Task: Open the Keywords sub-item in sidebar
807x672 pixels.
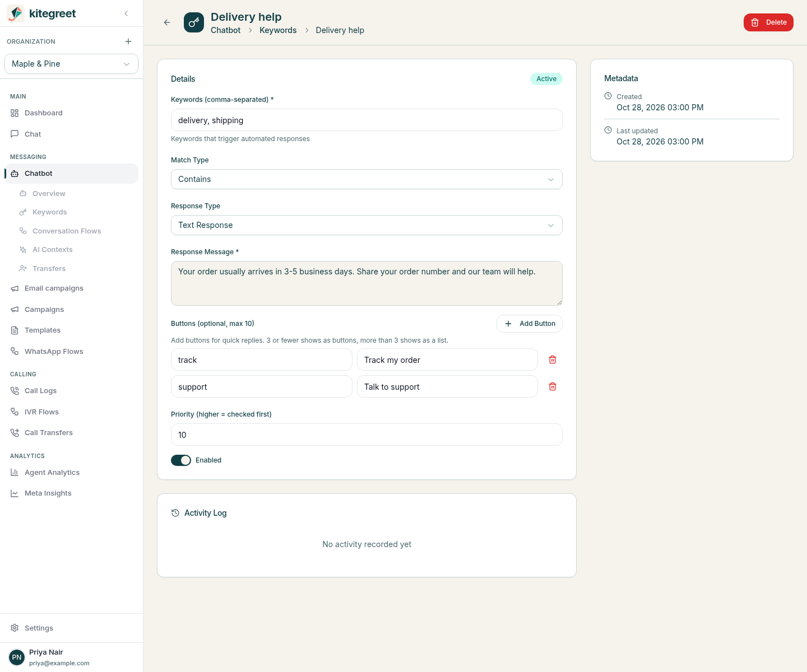Action: 75,212
